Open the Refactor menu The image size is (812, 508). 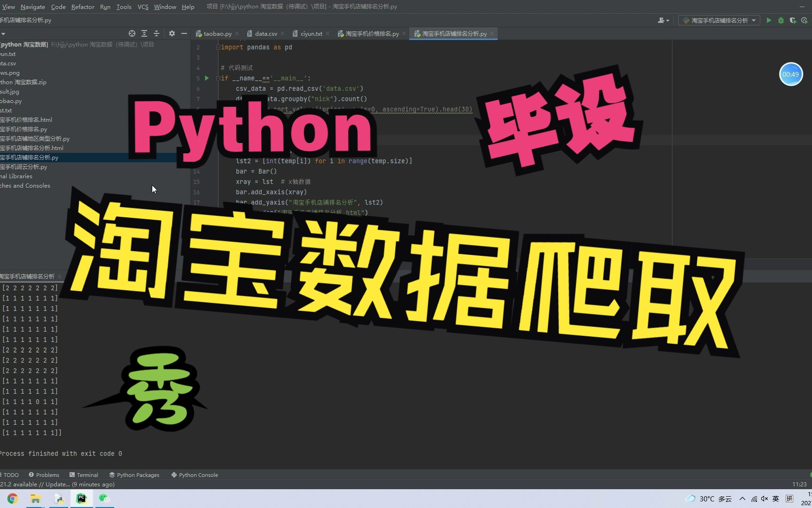(x=83, y=7)
